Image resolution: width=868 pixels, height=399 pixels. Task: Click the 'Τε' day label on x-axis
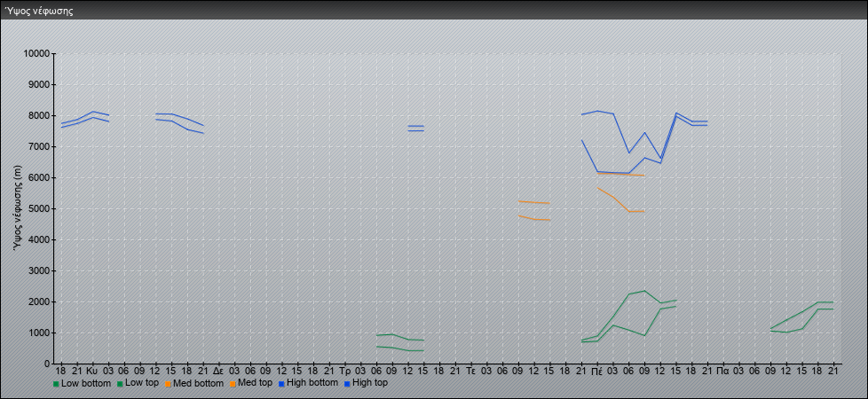pyautogui.click(x=470, y=370)
